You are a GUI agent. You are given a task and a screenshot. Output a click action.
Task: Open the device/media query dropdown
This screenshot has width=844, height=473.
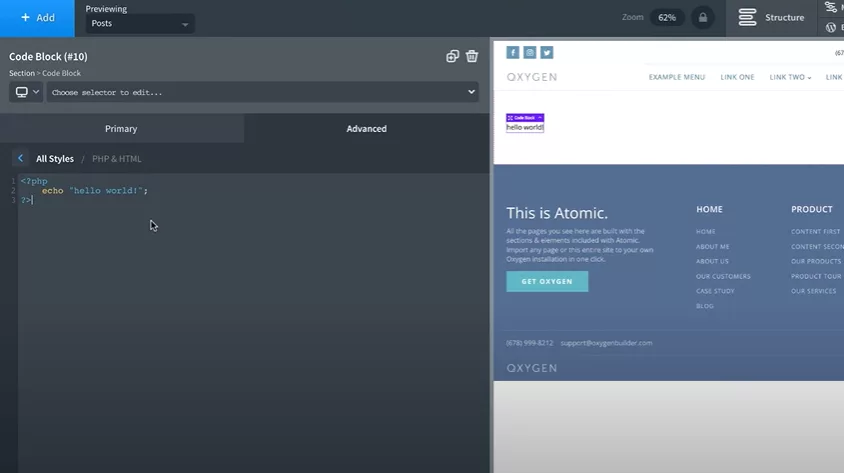26,92
